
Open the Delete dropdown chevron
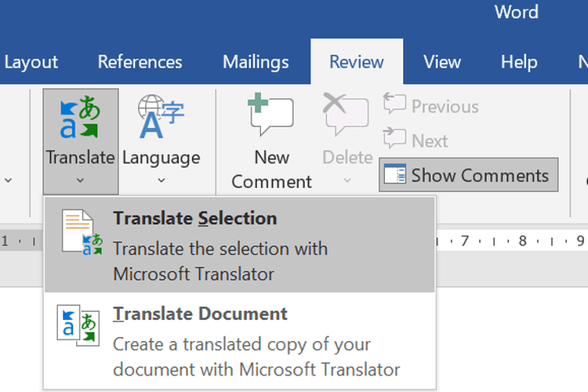(347, 180)
